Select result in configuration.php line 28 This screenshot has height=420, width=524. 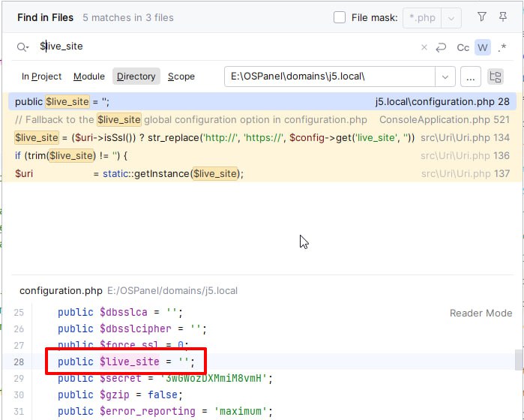(x=262, y=102)
